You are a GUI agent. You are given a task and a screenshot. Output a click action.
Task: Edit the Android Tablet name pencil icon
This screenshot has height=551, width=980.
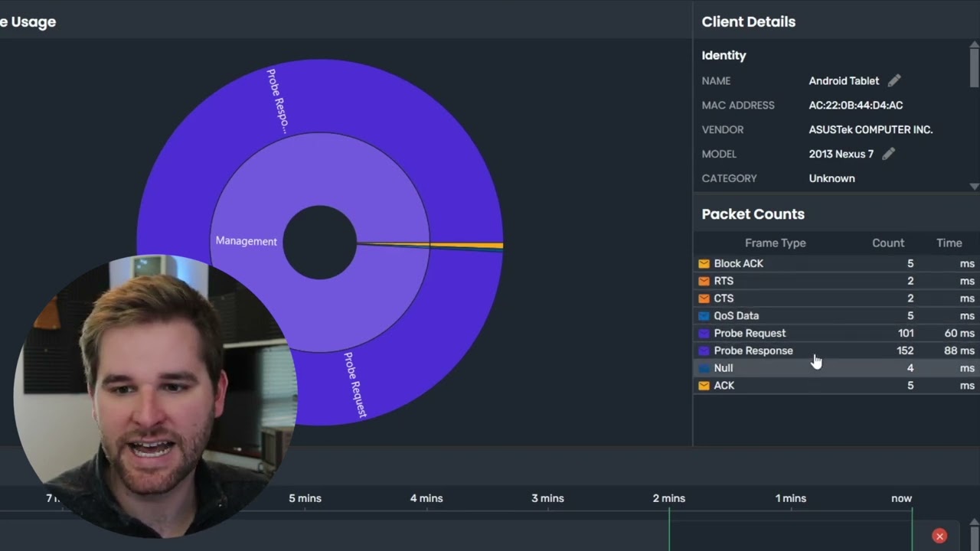(x=894, y=80)
